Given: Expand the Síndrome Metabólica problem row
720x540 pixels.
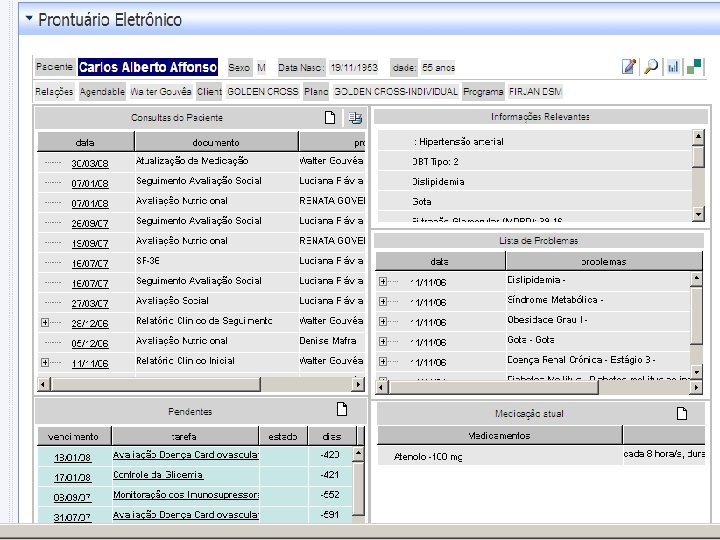Looking at the screenshot, I should coord(383,301).
